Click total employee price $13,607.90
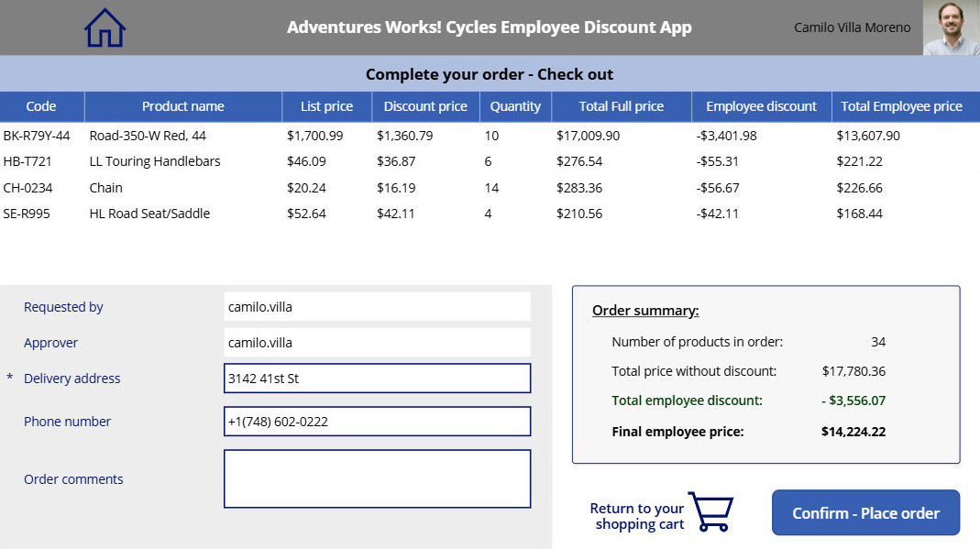 tap(868, 136)
